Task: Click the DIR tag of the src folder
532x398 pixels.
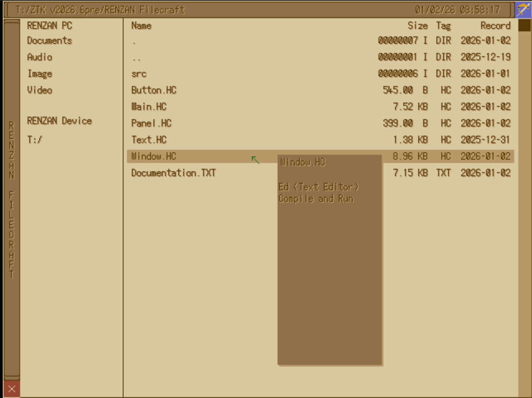Action: [443, 73]
